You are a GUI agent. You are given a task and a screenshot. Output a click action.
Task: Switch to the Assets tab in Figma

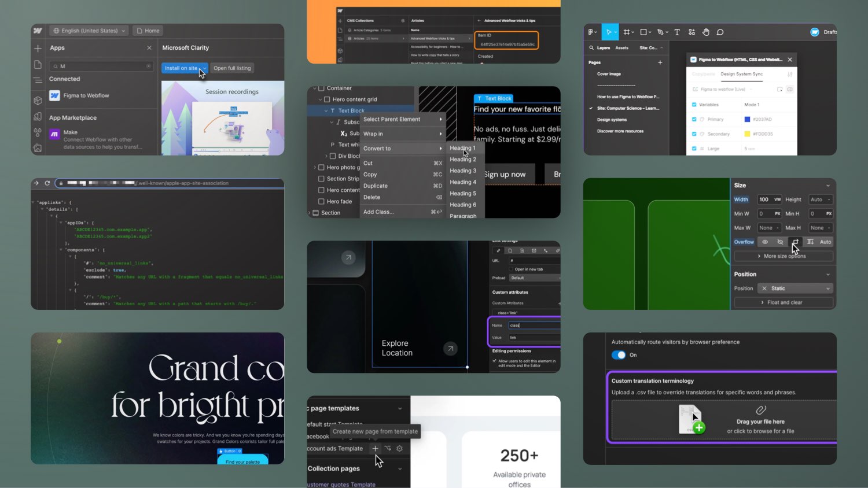coord(622,48)
